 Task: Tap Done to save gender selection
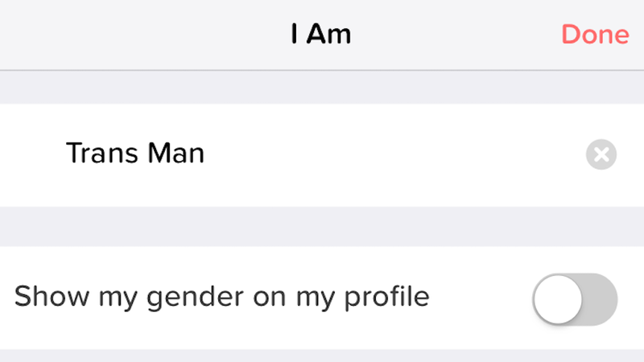coord(595,34)
